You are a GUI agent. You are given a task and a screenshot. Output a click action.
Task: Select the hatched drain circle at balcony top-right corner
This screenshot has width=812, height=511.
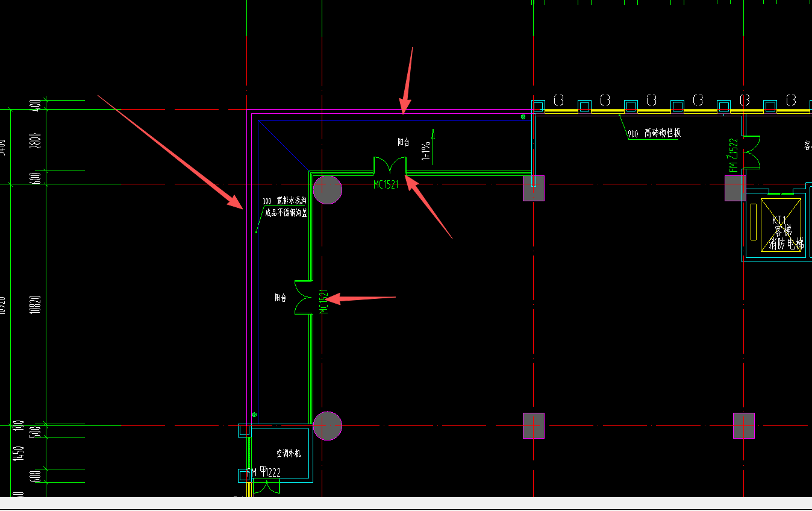523,117
